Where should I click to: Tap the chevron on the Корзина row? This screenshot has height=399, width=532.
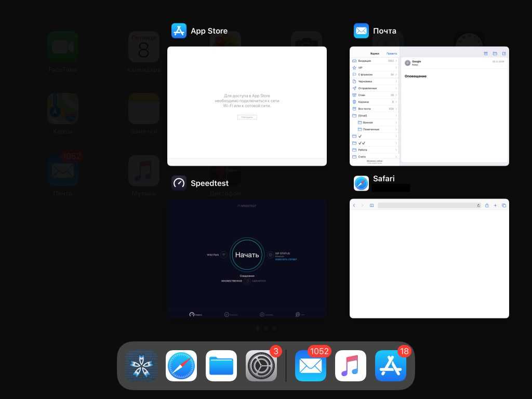(396, 102)
